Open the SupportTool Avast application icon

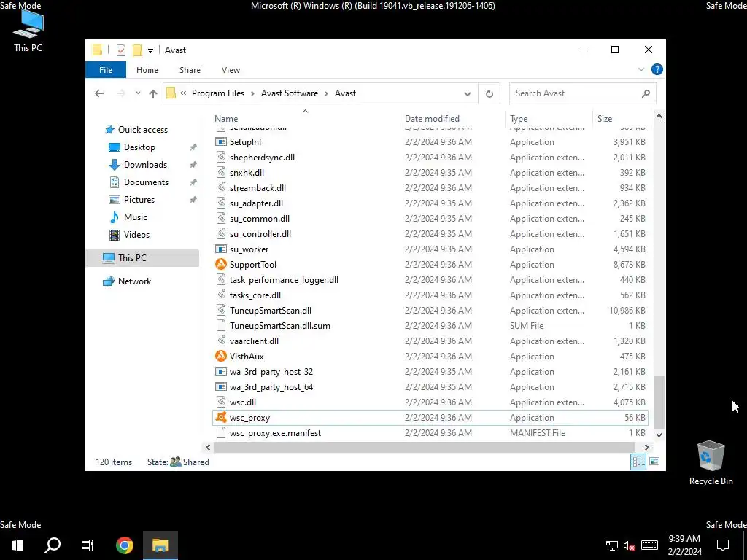tap(220, 264)
